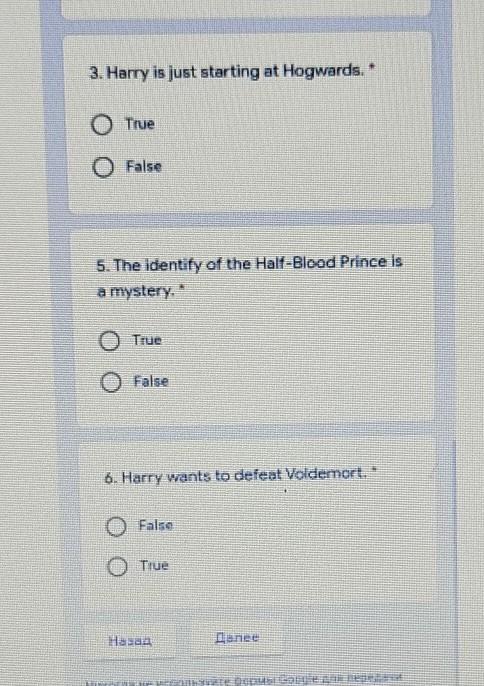Click the Назад back button
Image resolution: width=484 pixels, height=686 pixels.
click(130, 641)
